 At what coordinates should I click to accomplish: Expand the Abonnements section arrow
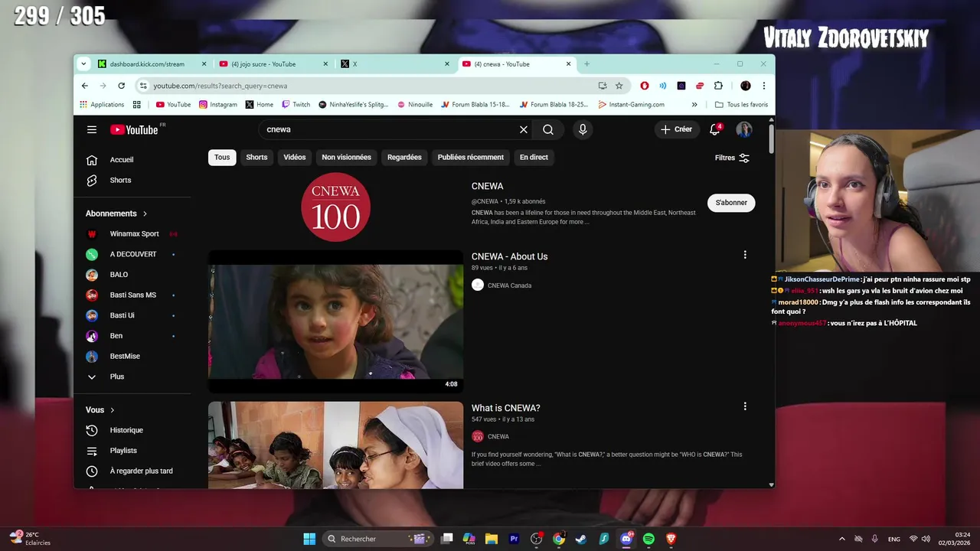coord(145,214)
